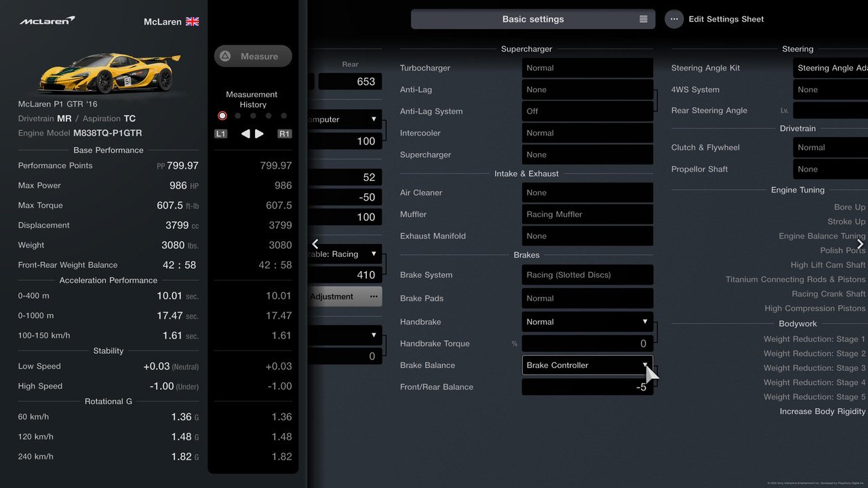Click the value field showing 410
Image resolution: width=868 pixels, height=488 pixels.
(344, 274)
